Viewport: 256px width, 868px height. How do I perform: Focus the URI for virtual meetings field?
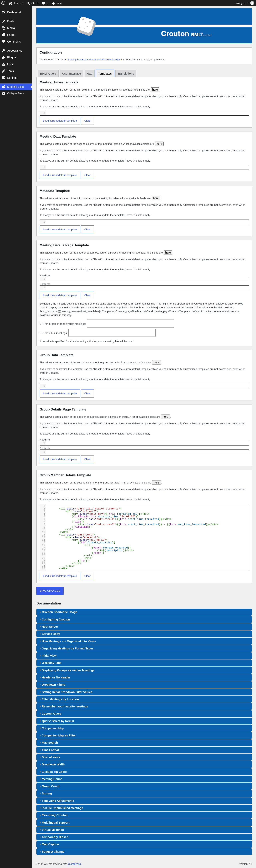pos(112,333)
